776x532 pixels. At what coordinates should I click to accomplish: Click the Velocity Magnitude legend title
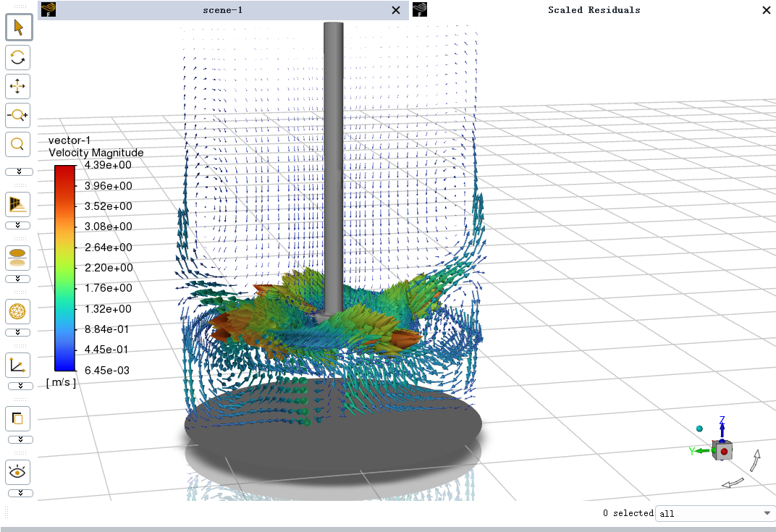pyautogui.click(x=96, y=153)
